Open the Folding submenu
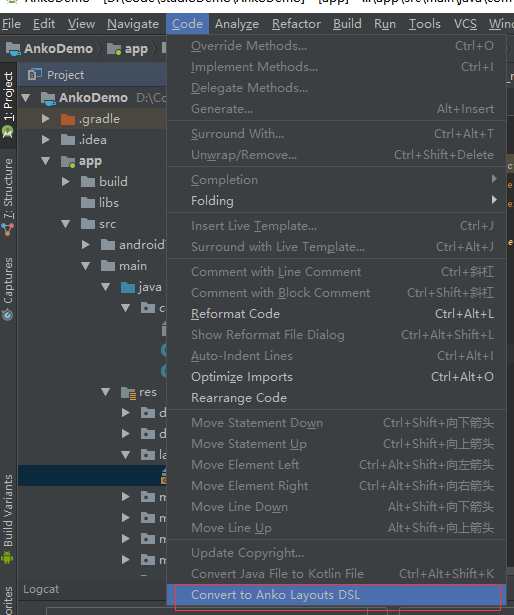Viewport: 514px width, 615px height. 336,201
